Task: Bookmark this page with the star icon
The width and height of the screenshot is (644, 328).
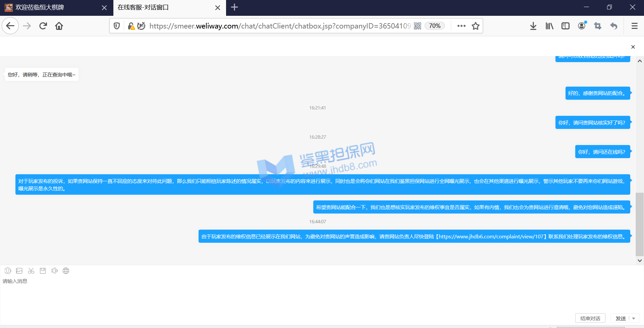Action: pyautogui.click(x=475, y=26)
